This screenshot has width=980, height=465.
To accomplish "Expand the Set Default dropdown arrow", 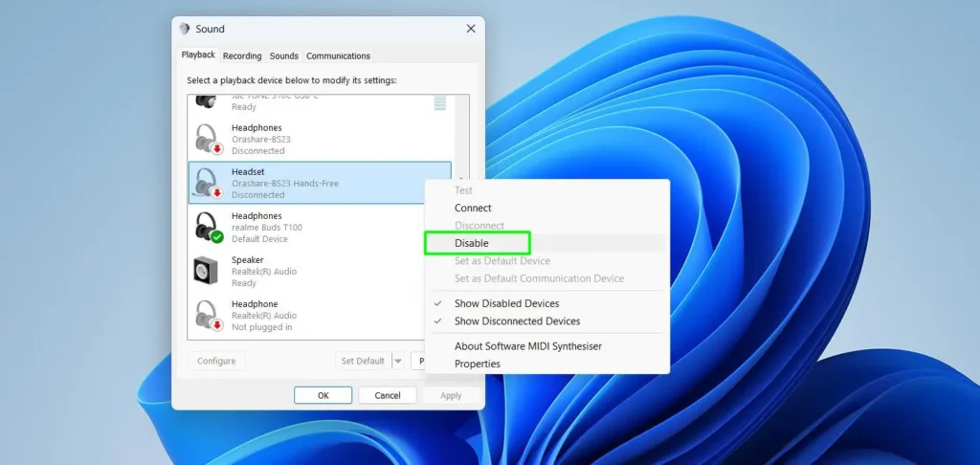I will (x=397, y=361).
